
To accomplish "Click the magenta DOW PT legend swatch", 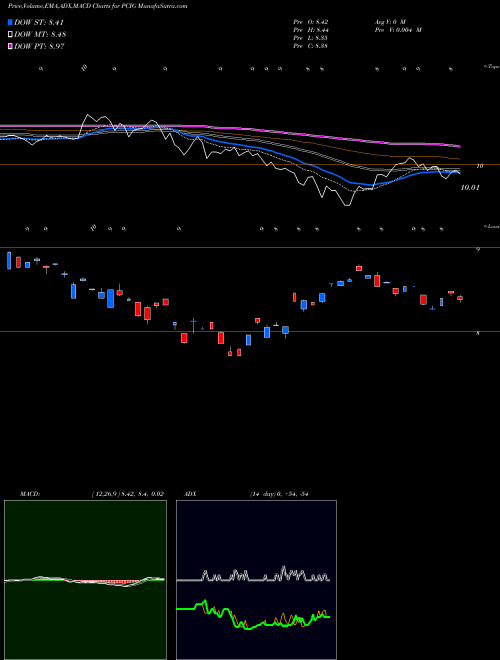I will point(10,46).
